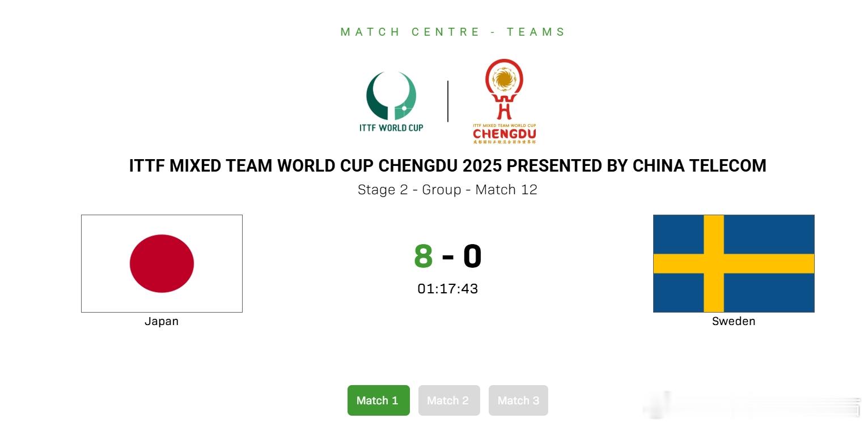Click the Sweden team name label
This screenshot has height=427, width=868.
point(733,321)
